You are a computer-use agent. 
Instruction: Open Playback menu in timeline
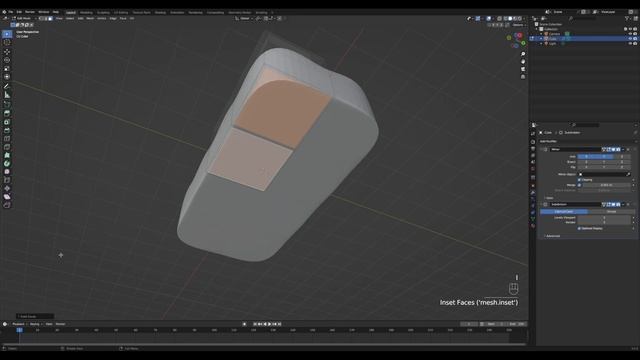[18, 324]
